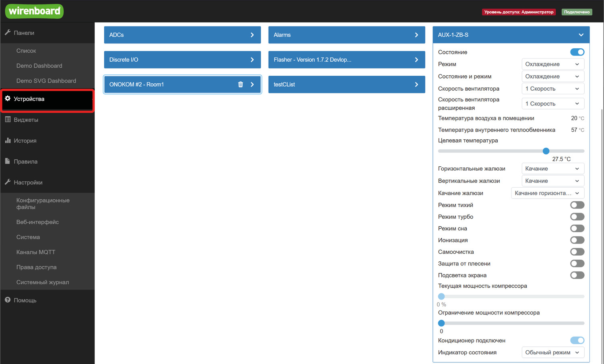The width and height of the screenshot is (604, 364).
Task: Click the wrench icon next to Панели
Action: [8, 33]
